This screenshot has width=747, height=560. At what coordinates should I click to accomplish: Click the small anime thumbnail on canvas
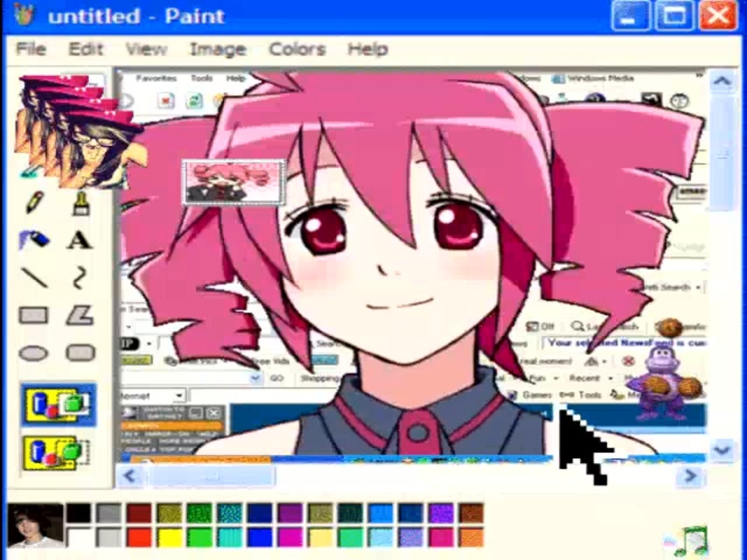tap(233, 182)
